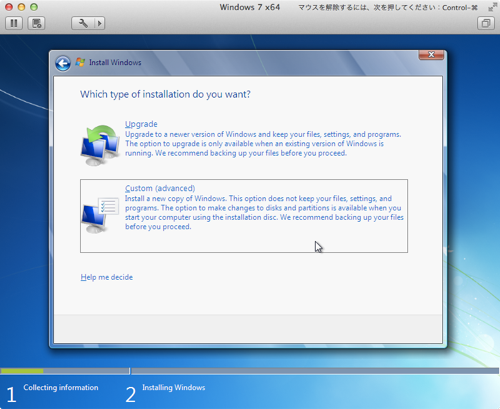Go back with the blue arrow button
The width and height of the screenshot is (500, 409).
click(63, 63)
